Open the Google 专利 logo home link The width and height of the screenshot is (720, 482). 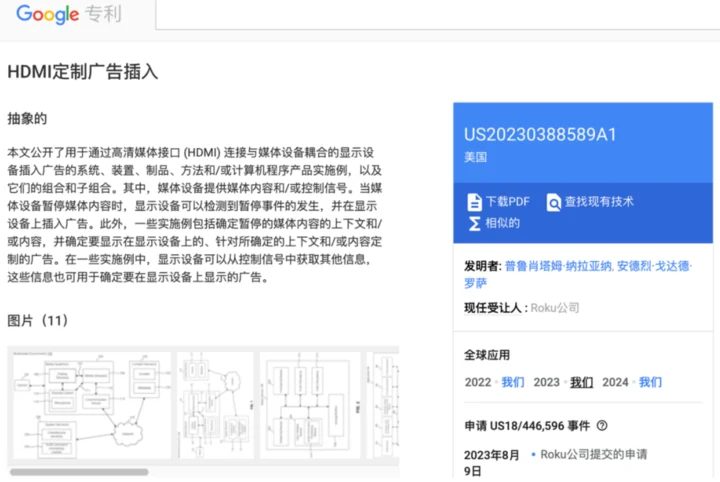[x=69, y=14]
